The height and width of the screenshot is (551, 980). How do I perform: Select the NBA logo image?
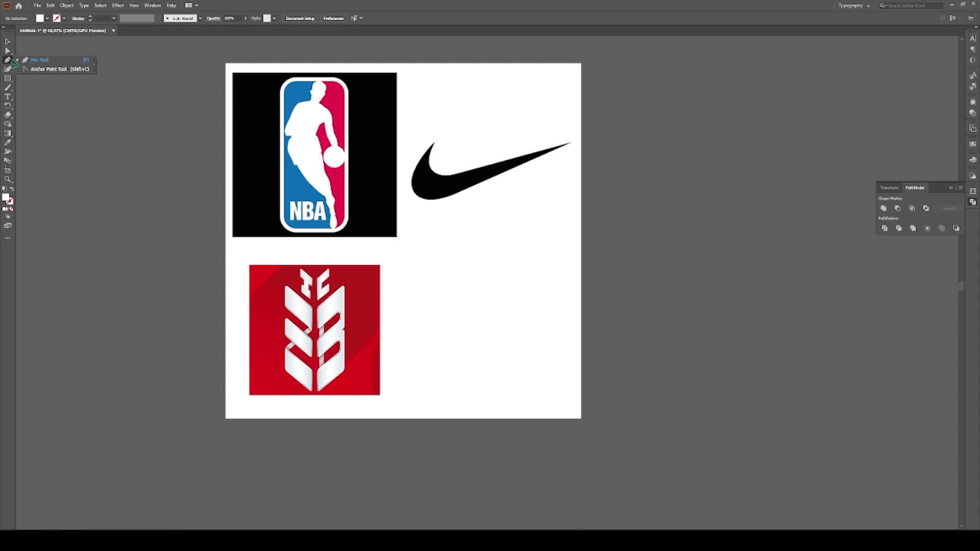[x=314, y=155]
